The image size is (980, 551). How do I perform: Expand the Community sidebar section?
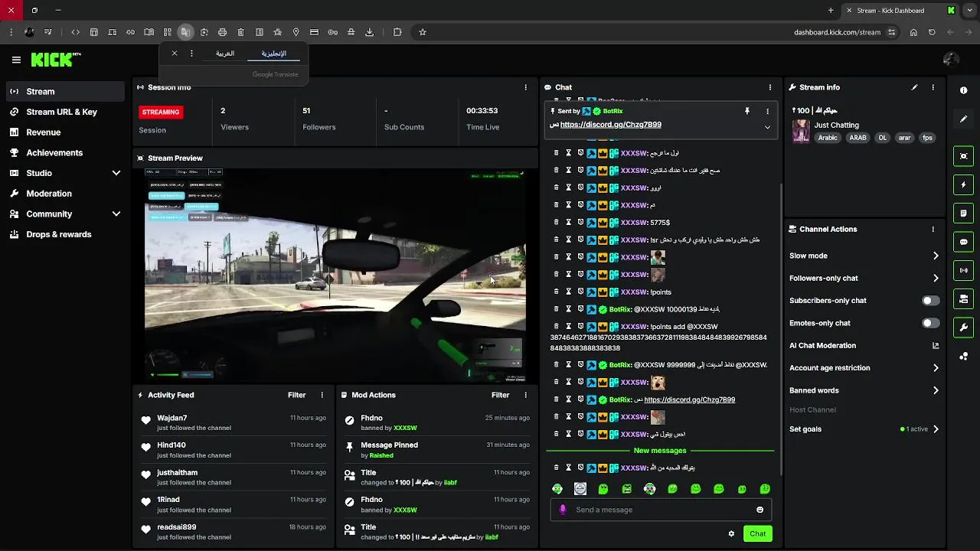click(116, 214)
